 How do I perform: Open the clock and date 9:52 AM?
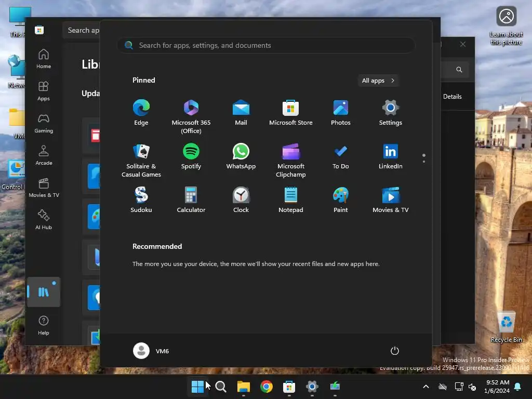(497, 387)
